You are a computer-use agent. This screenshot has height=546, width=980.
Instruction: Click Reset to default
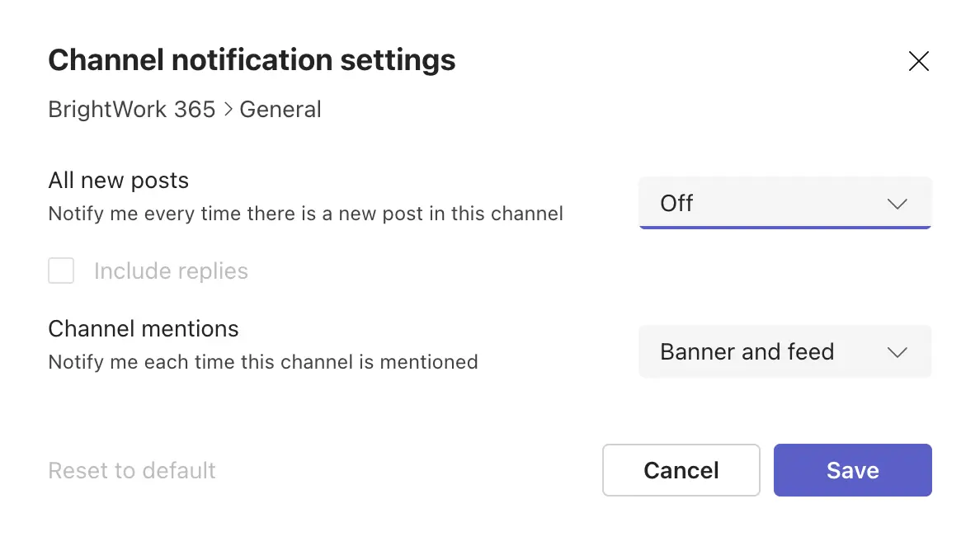click(132, 471)
